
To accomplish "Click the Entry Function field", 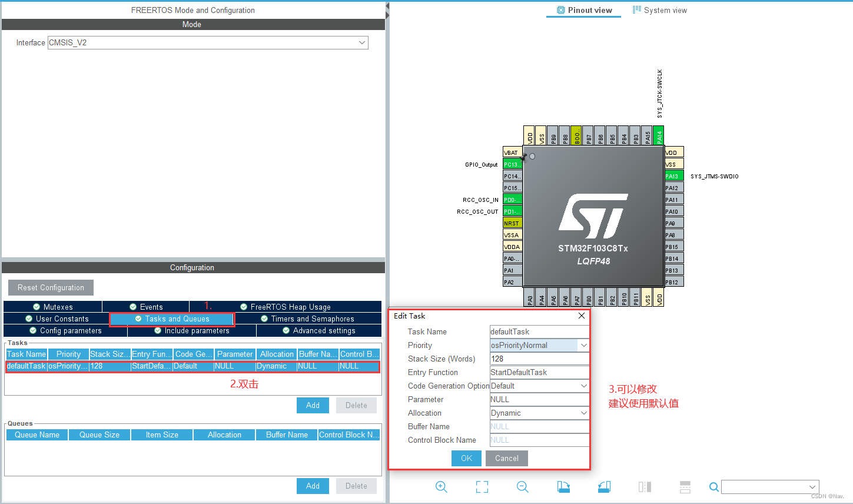I will click(539, 373).
